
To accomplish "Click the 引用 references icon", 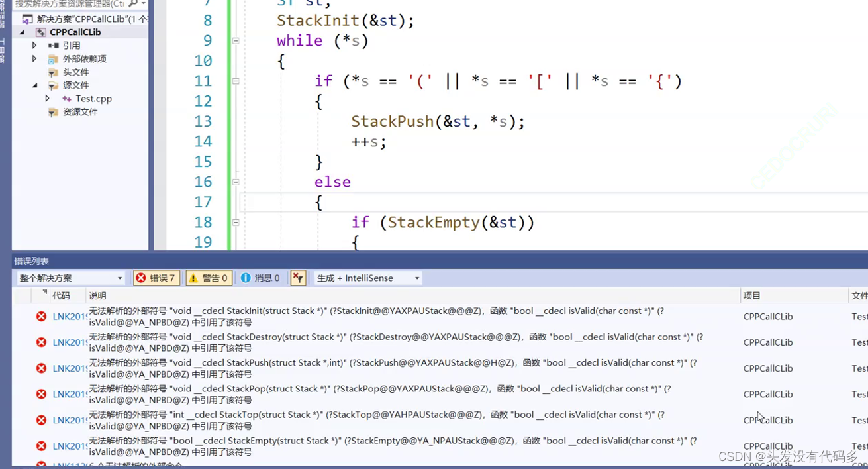I will pos(53,46).
